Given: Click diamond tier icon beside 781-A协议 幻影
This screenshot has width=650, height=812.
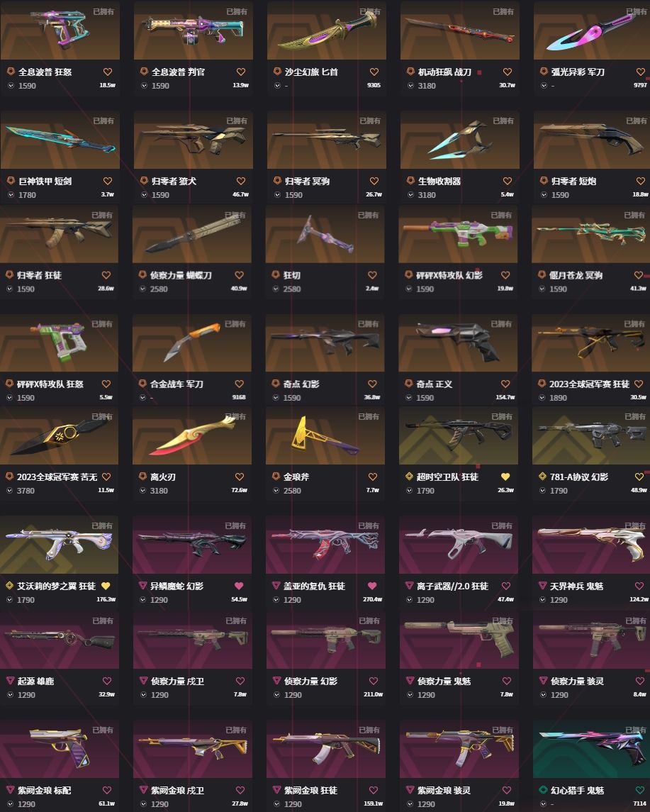Looking at the screenshot, I should [x=542, y=476].
